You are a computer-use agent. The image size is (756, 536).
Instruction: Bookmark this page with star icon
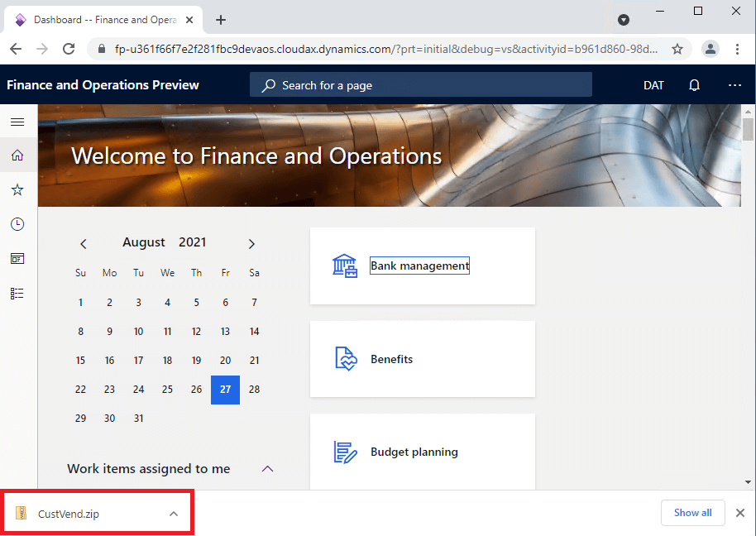click(677, 49)
